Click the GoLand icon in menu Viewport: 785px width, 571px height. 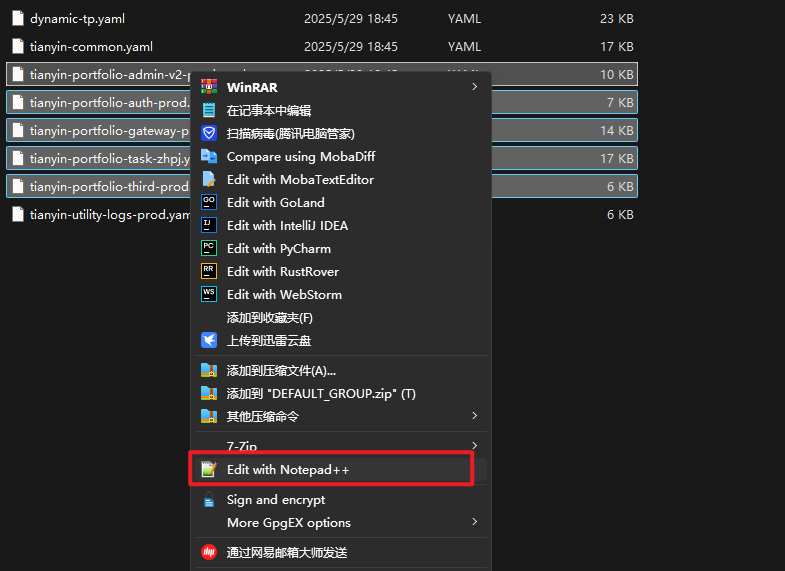tap(209, 202)
